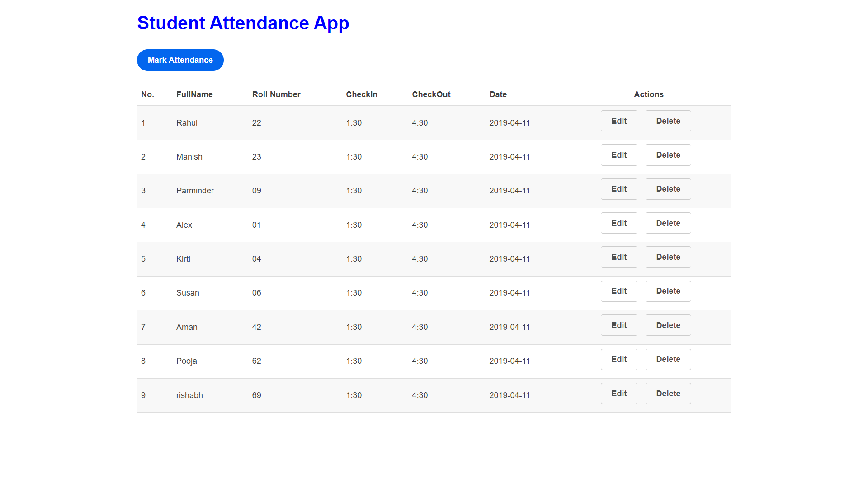Delete Aman's attendance record
Image resolution: width=868 pixels, height=488 pixels.
point(668,325)
